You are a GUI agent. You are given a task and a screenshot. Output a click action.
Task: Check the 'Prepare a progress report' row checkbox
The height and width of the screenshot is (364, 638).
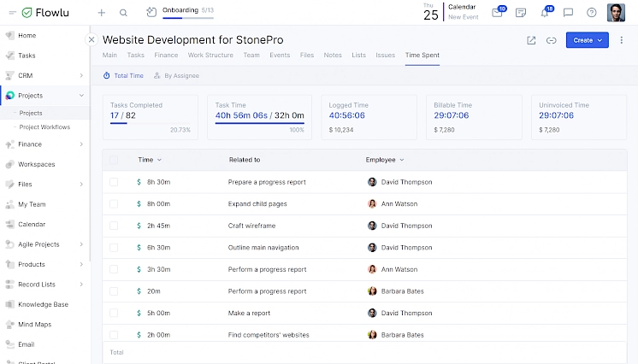click(114, 182)
